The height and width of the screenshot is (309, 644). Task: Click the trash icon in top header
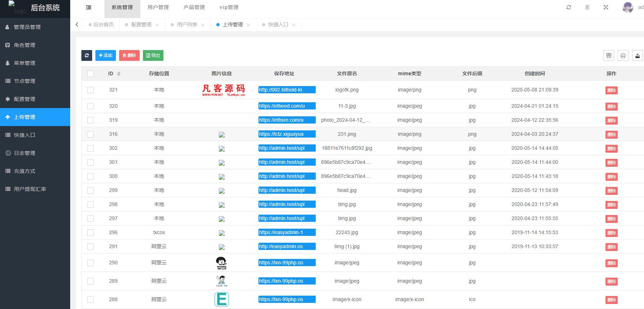tap(587, 7)
